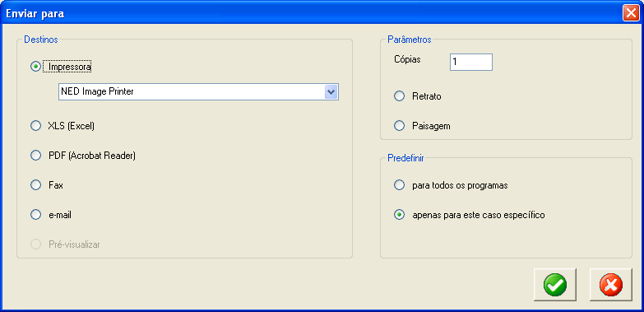644x312 pixels.
Task: Click the Destinos group heading
Action: tap(41, 40)
